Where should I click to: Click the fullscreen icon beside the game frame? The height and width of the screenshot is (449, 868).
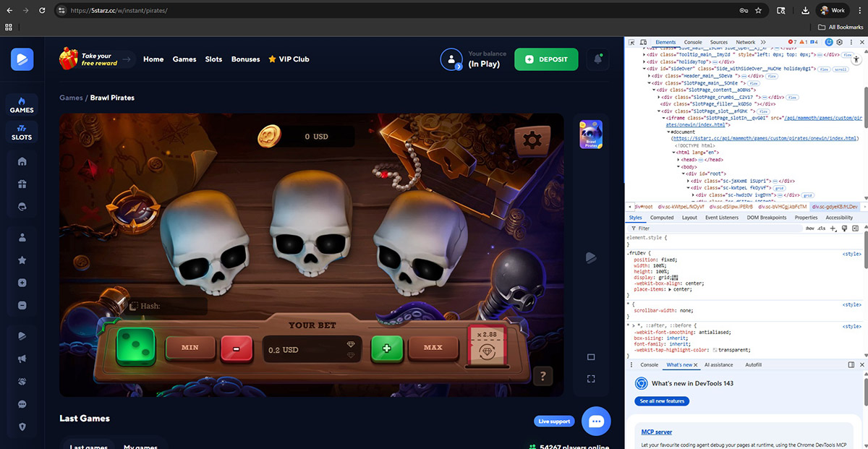(x=590, y=378)
